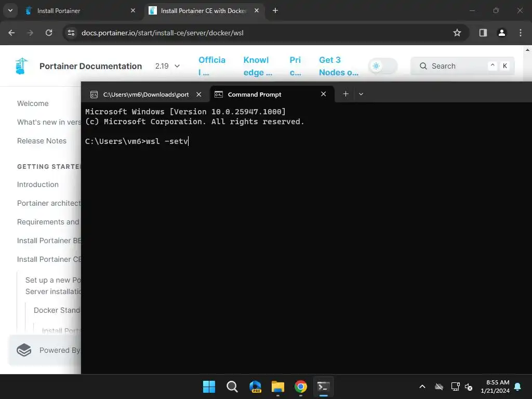
Task: Click OneDrive cloud tray icon
Action: 439,387
